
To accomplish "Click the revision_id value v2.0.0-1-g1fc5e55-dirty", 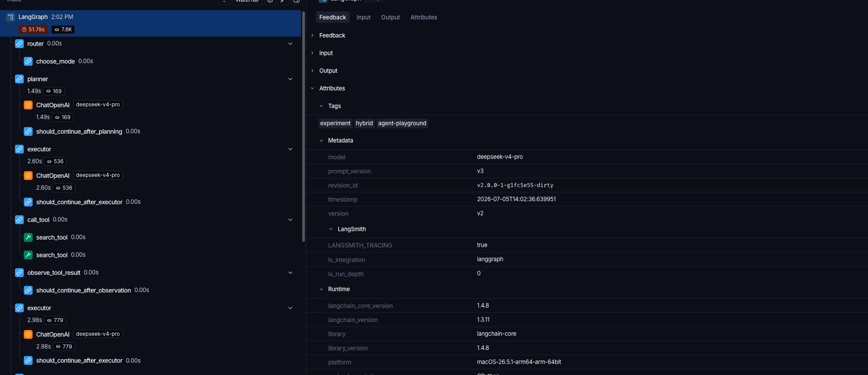I will tap(515, 185).
